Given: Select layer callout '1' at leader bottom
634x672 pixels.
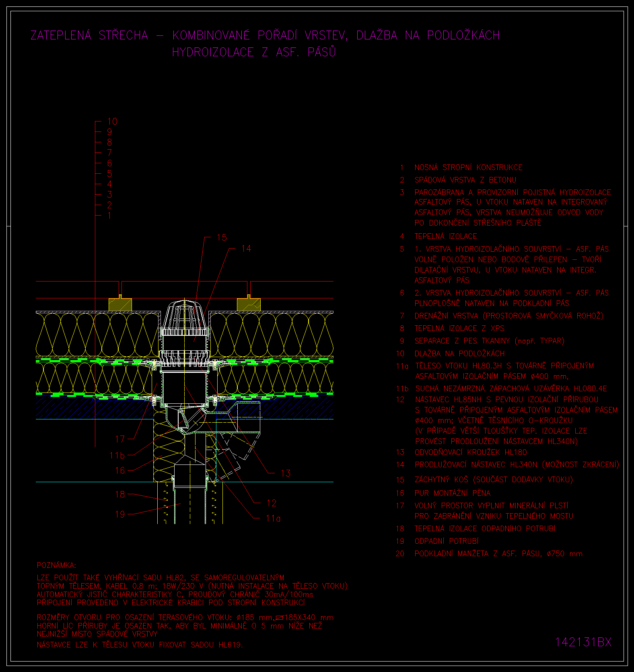Looking at the screenshot, I should pyautogui.click(x=109, y=215).
